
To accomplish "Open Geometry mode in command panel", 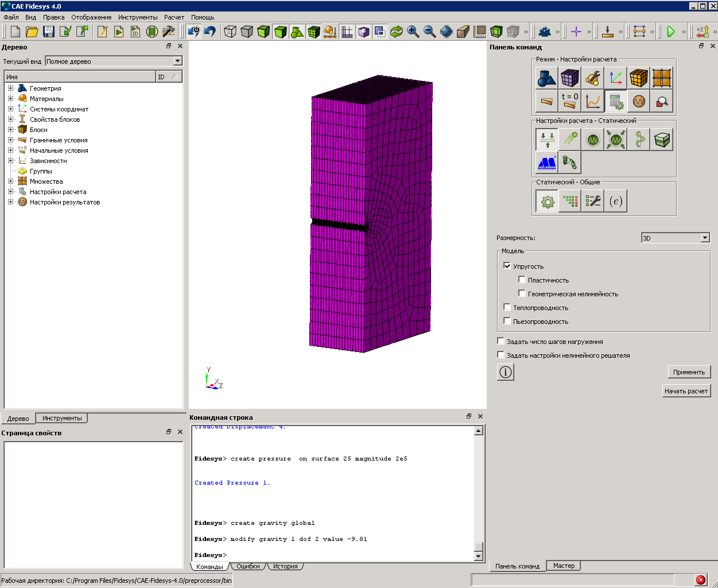I will [x=546, y=78].
